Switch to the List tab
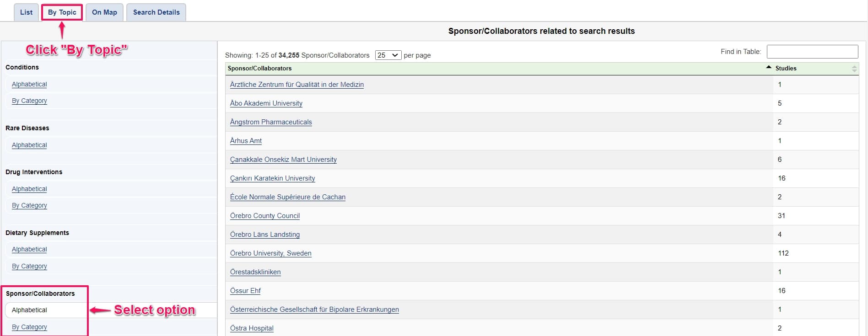The width and height of the screenshot is (868, 336). pyautogui.click(x=26, y=12)
